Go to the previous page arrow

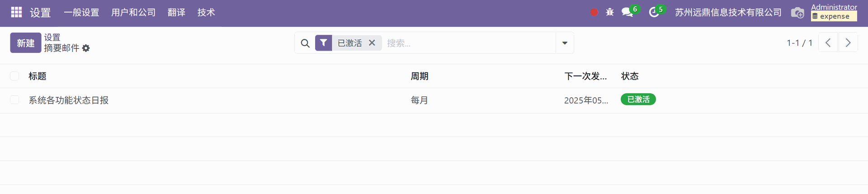coord(828,43)
